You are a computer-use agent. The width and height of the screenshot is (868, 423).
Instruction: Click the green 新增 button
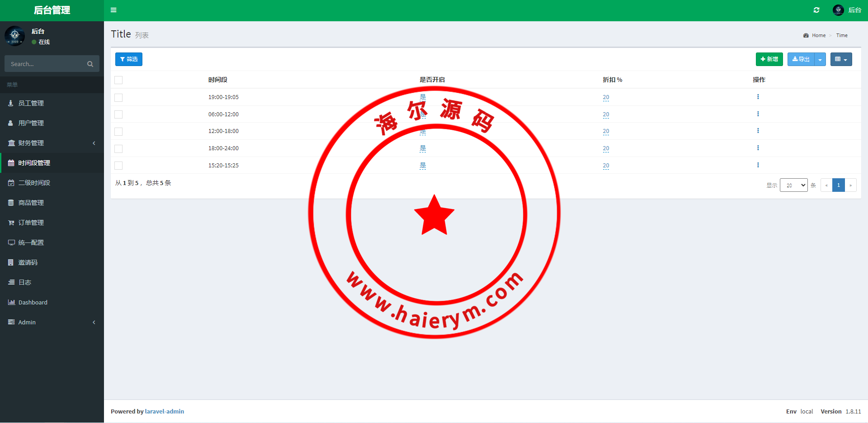769,59
